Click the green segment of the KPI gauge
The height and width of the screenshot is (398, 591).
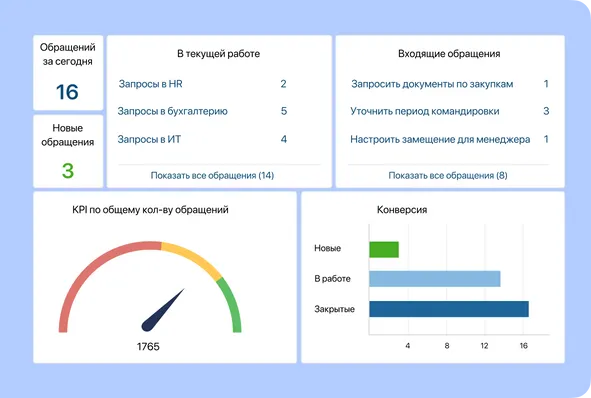232,304
